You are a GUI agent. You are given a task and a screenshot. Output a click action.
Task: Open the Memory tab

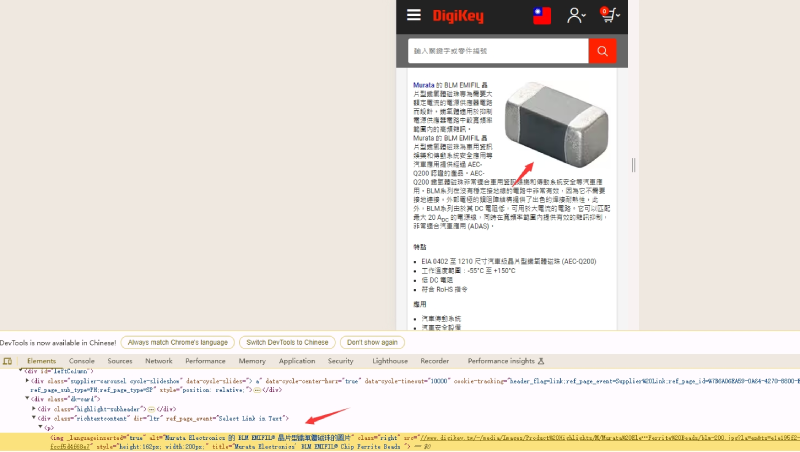pos(252,361)
